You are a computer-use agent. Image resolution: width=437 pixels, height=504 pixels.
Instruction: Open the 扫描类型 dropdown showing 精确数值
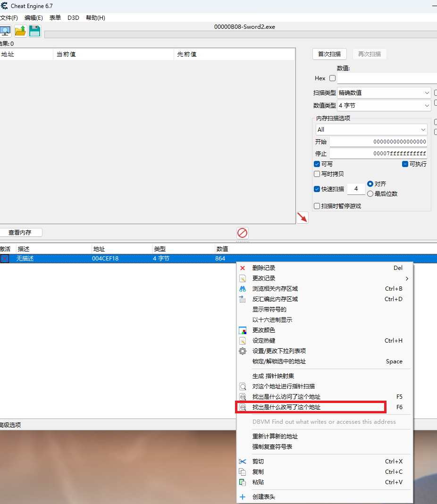384,93
